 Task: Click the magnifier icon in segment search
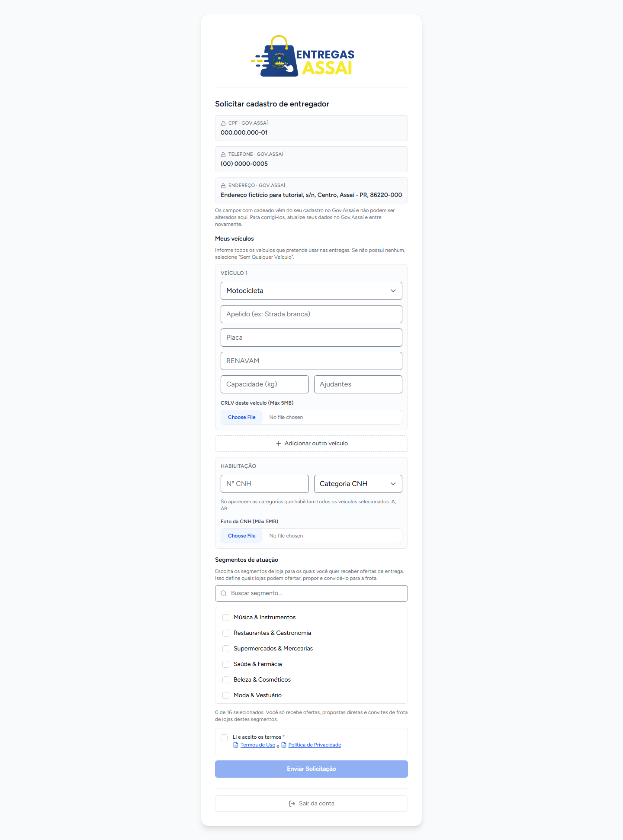(x=224, y=593)
